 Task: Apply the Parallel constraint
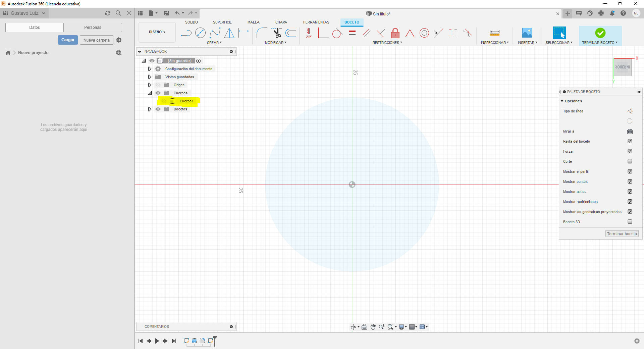click(366, 33)
